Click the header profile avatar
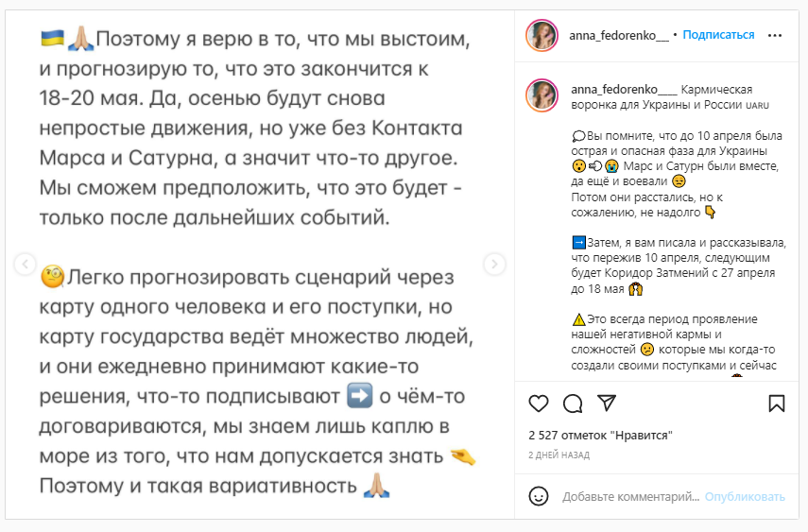 [543, 35]
